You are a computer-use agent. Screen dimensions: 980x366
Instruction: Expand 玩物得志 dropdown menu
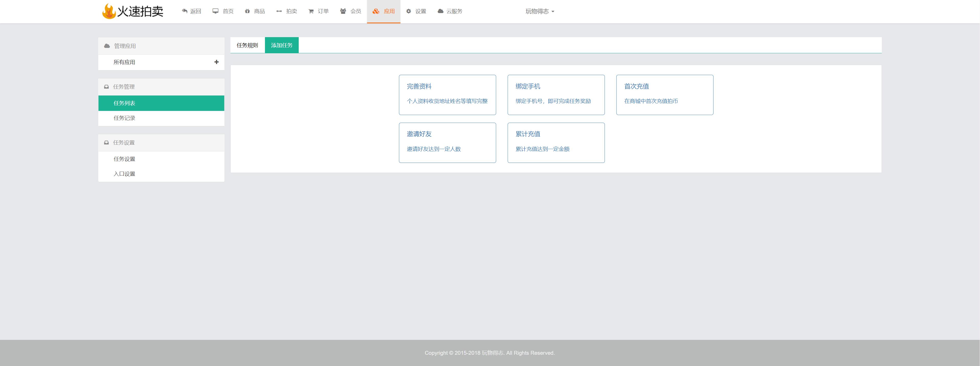[541, 11]
